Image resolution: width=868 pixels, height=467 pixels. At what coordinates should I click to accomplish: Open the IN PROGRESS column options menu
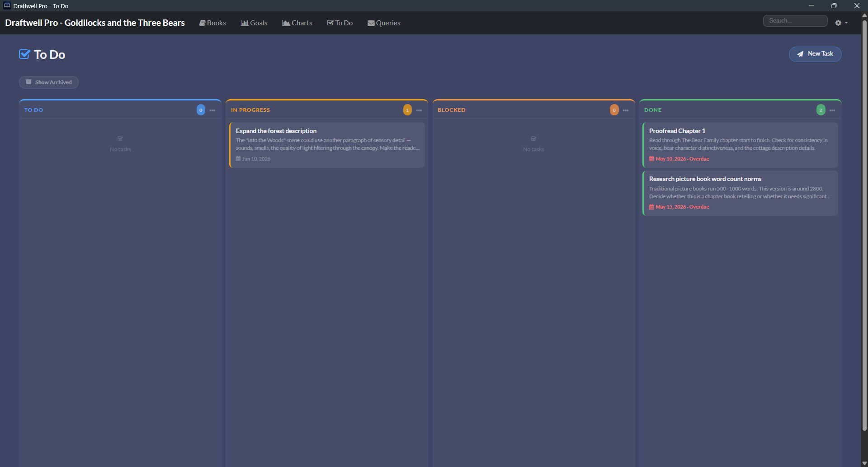tap(419, 110)
